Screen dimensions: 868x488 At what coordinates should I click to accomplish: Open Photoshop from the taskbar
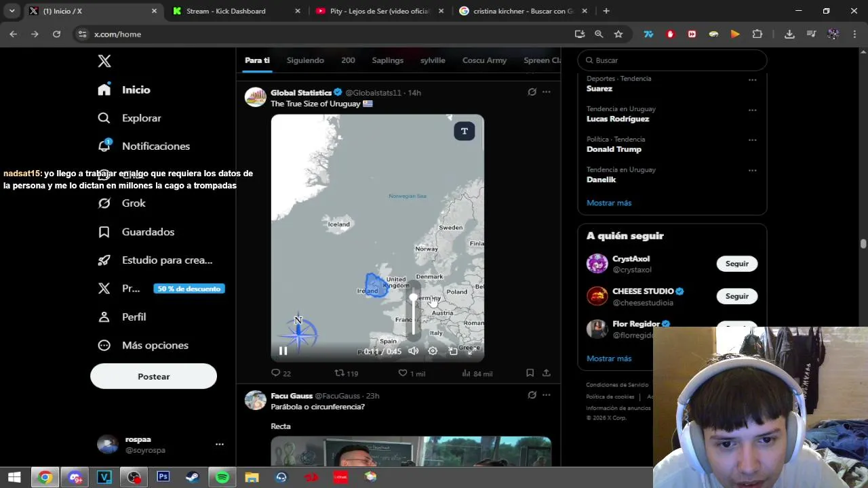pos(163,477)
